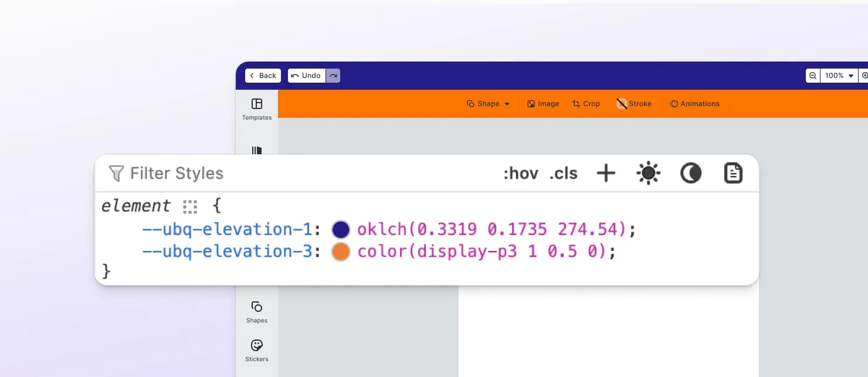Click the Back button
Screen dimensions: 868x377
coord(263,76)
